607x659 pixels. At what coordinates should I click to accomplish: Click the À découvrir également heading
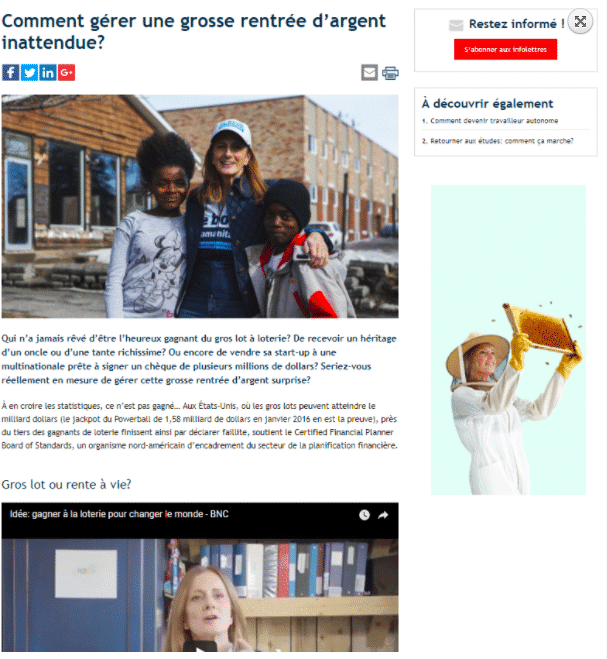point(487,103)
